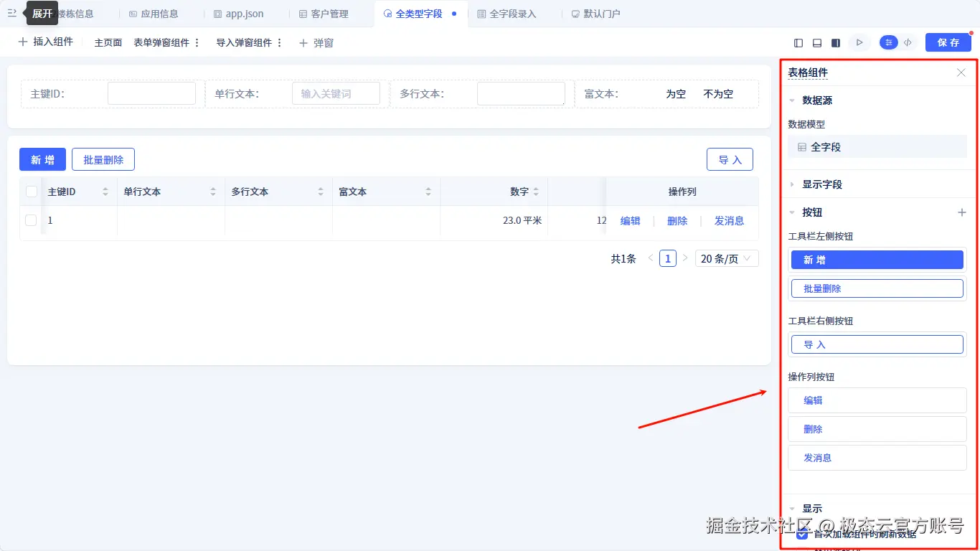Click the 主键ID filter input field

point(151,93)
